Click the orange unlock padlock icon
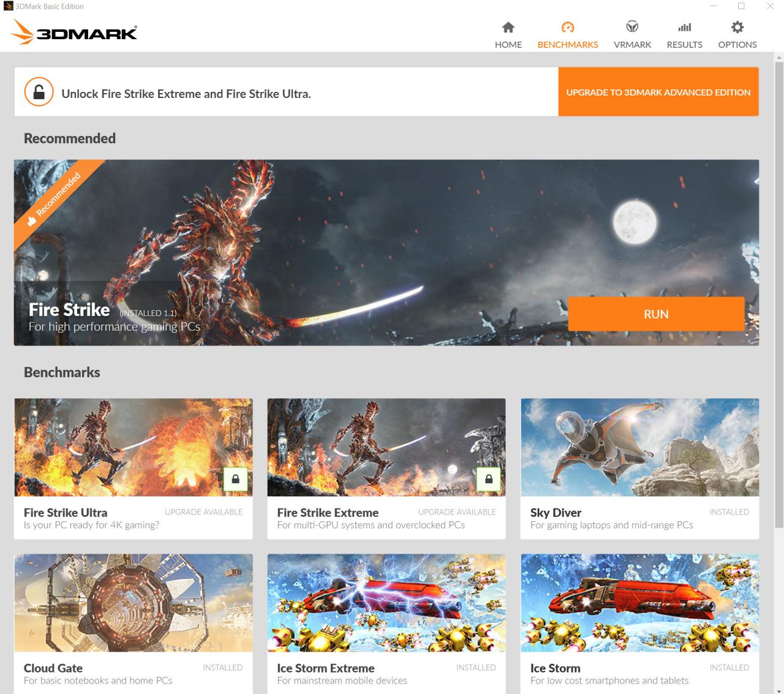 coord(39,92)
